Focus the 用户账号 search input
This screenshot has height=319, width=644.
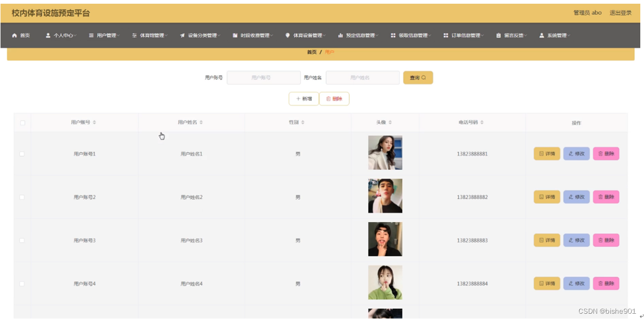[x=264, y=78]
